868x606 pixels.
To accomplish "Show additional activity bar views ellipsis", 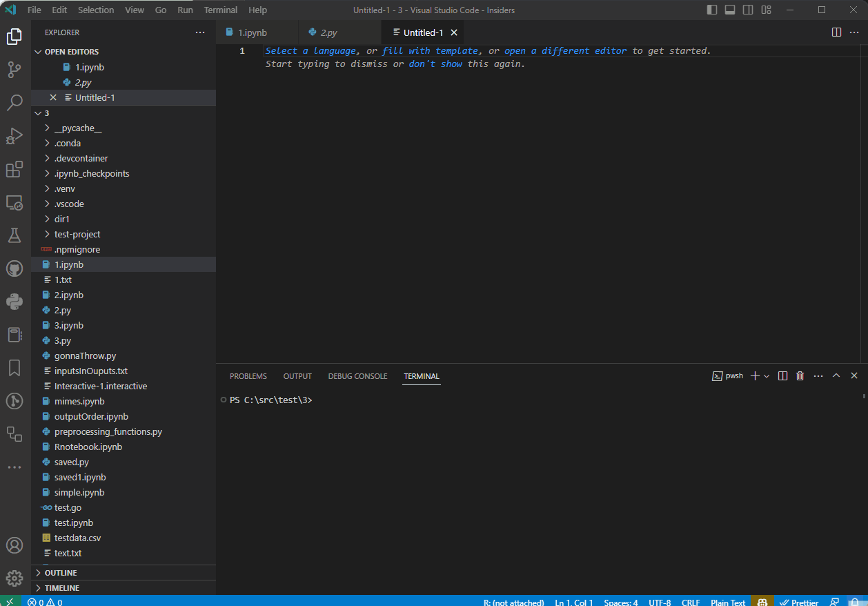I will [14, 467].
